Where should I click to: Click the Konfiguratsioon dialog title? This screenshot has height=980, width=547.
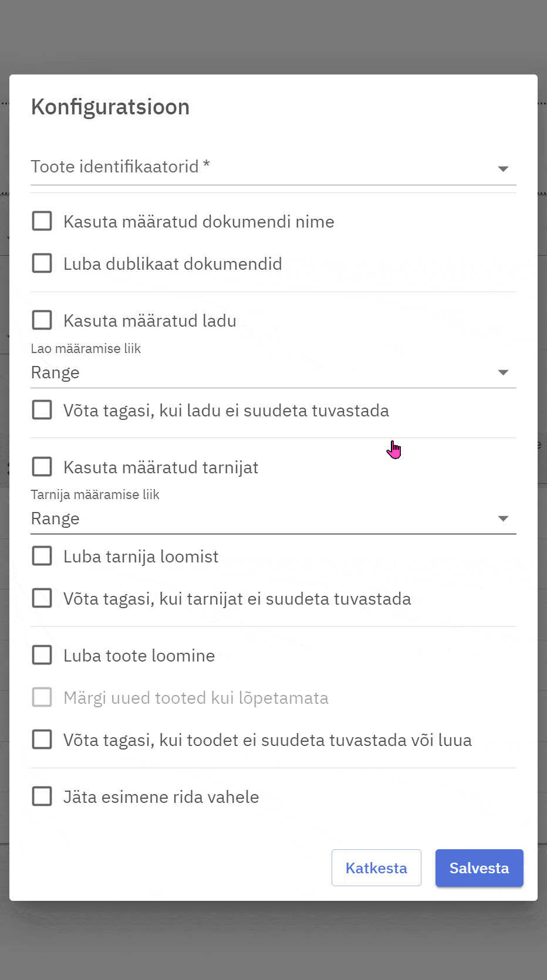[110, 107]
